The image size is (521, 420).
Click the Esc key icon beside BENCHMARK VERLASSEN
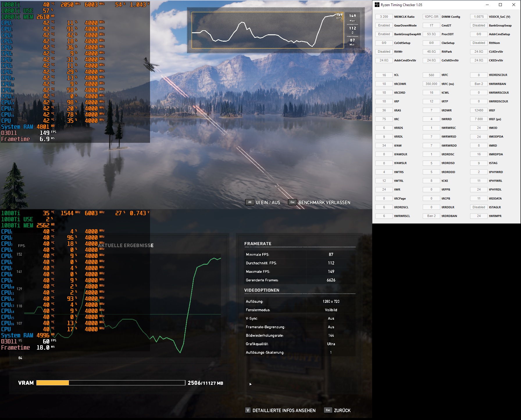pos(292,202)
